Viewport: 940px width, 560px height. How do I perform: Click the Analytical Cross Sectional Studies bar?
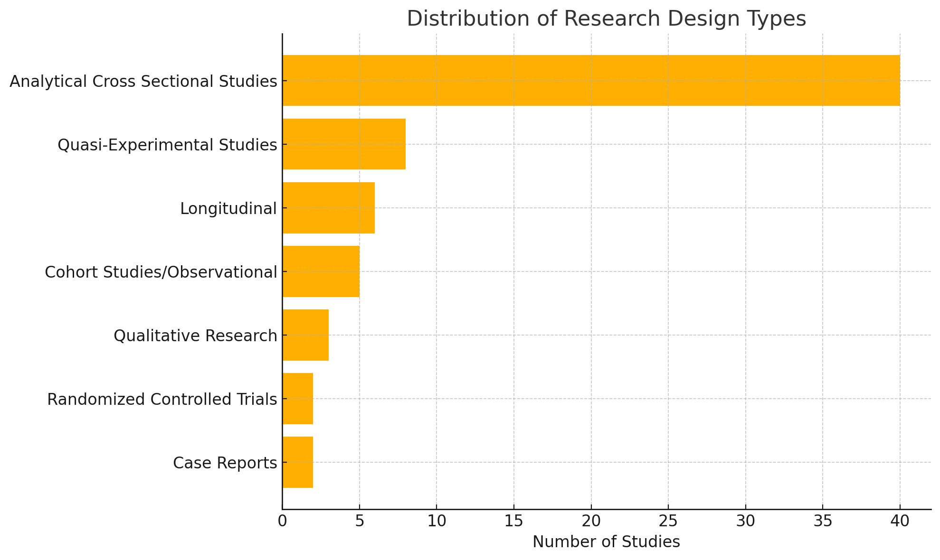click(x=591, y=80)
